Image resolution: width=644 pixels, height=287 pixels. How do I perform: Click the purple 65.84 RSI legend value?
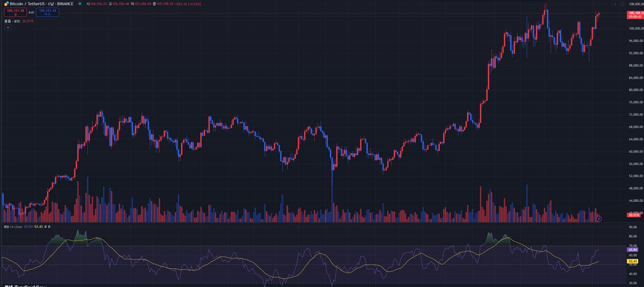pos(29,227)
